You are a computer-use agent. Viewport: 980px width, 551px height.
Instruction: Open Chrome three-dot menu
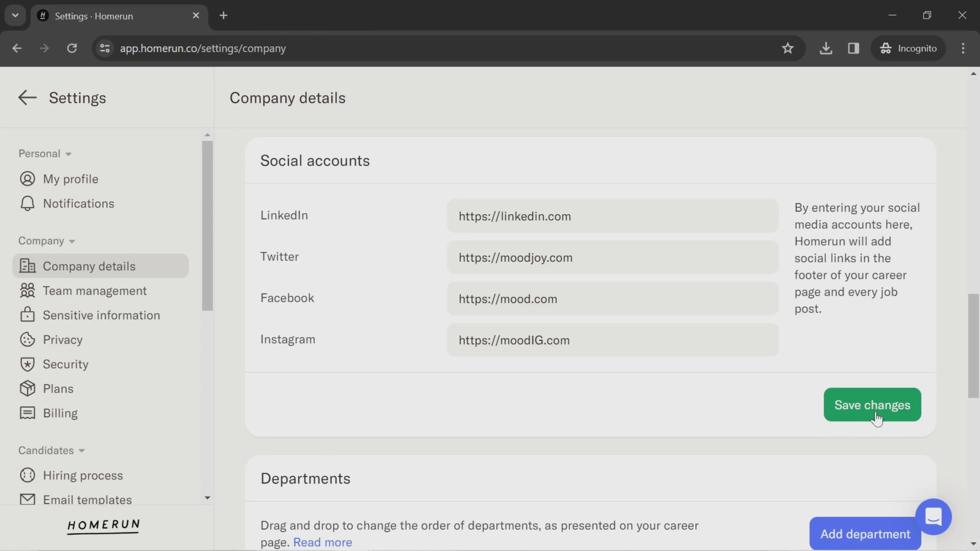963,48
